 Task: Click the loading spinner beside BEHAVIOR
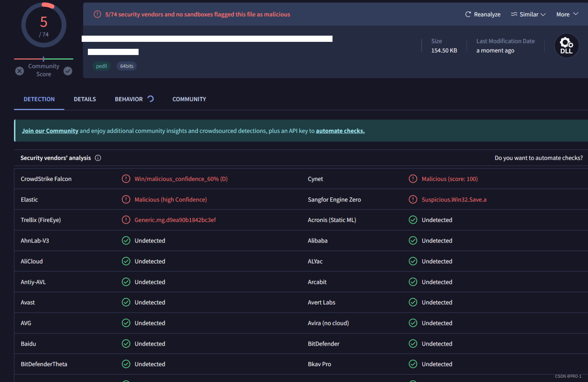coord(151,99)
